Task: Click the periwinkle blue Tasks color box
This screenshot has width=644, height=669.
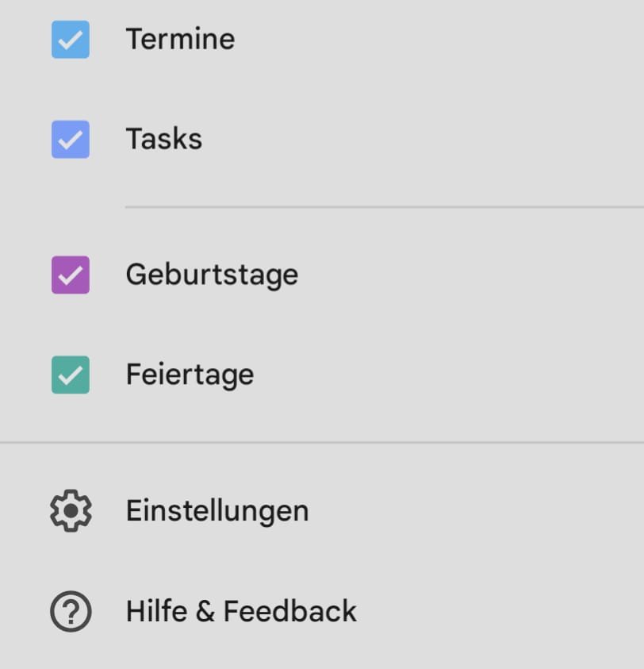Action: [x=71, y=140]
